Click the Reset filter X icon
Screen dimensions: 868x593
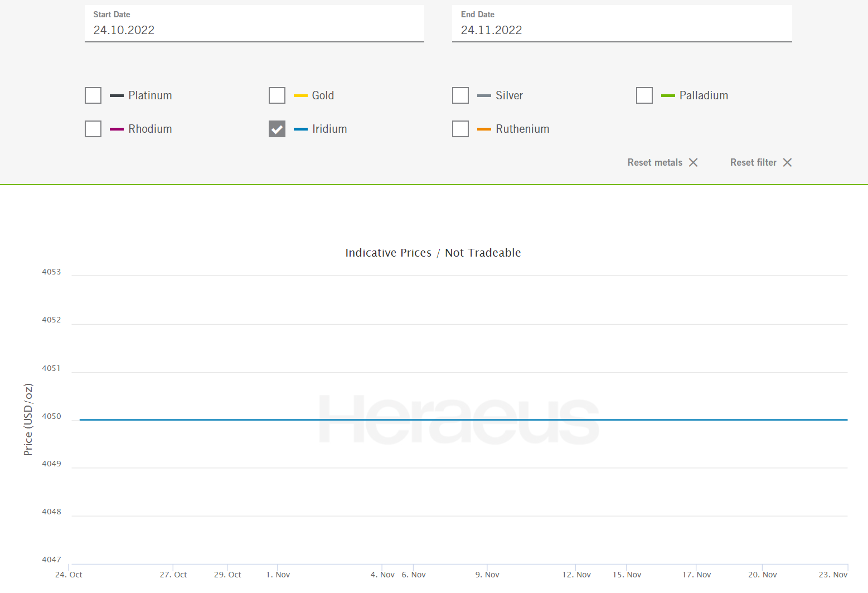click(x=787, y=162)
